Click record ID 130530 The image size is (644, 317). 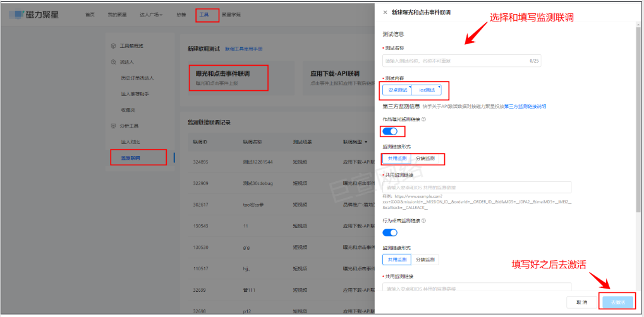click(201, 247)
